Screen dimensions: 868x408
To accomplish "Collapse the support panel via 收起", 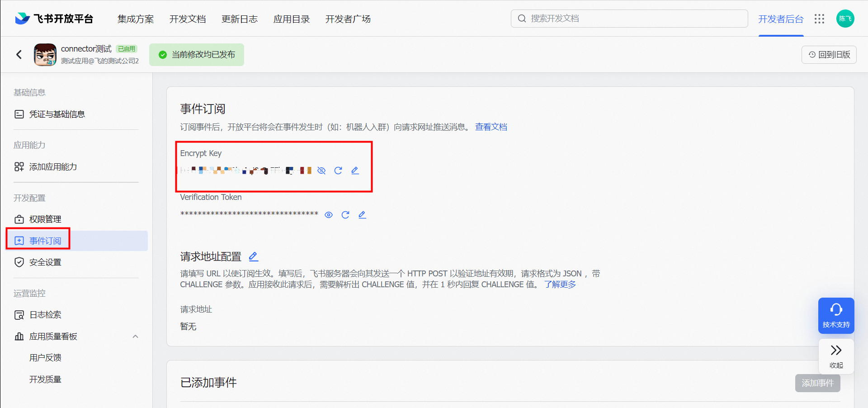I will tap(836, 356).
